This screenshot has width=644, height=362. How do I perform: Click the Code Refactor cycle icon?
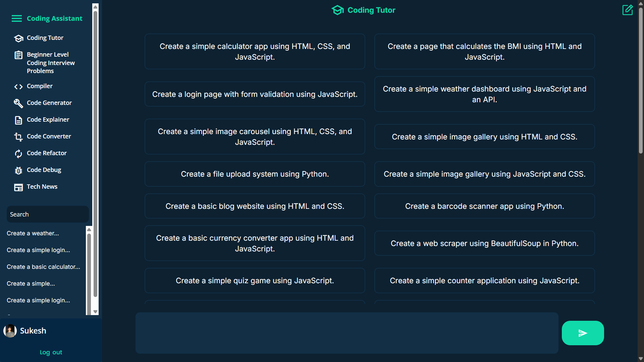coord(18,154)
